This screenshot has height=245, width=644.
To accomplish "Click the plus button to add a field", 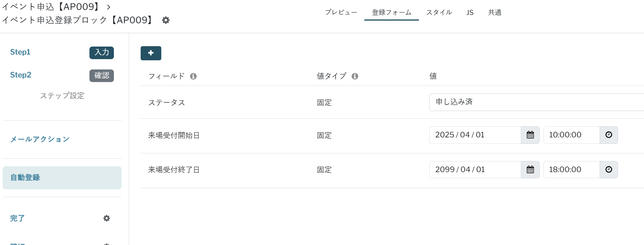I will [151, 53].
